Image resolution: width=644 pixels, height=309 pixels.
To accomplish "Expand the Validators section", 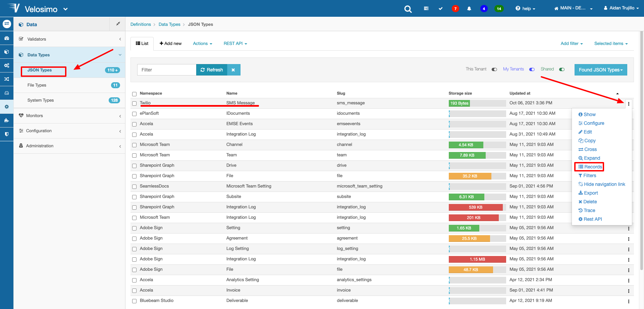I will pyautogui.click(x=69, y=39).
